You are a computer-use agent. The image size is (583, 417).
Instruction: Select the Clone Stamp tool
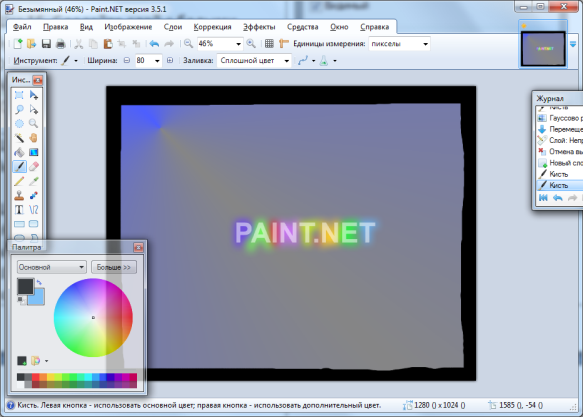19,195
